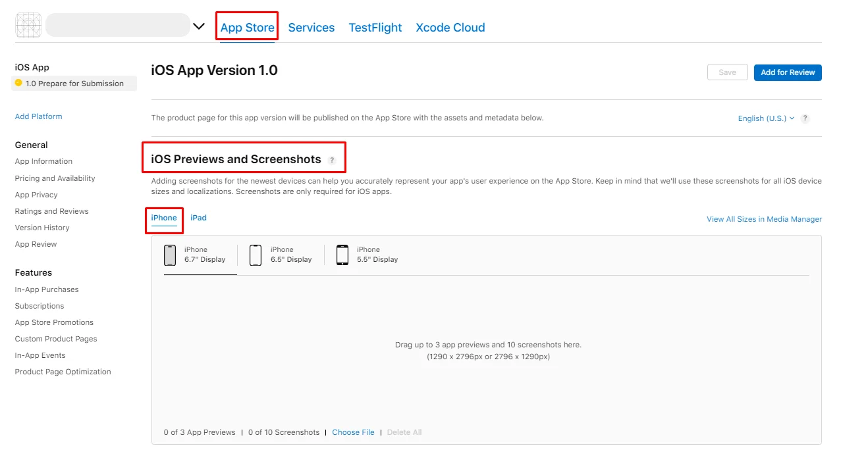
Task: Go to App Privacy section
Action: coord(36,195)
